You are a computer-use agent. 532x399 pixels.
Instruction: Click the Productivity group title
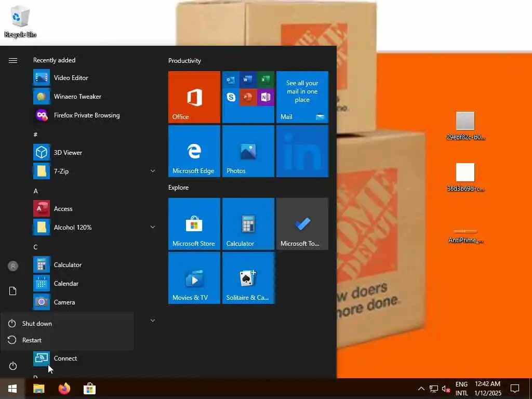pyautogui.click(x=184, y=61)
